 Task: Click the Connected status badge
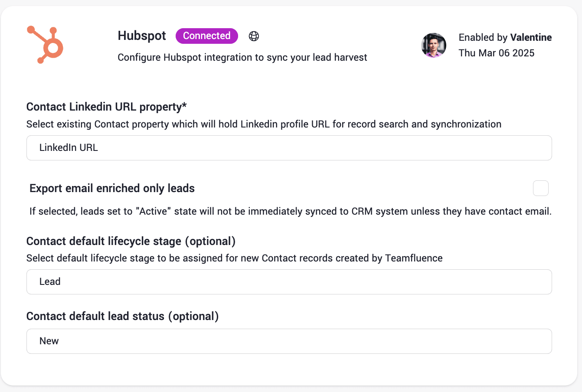pos(206,36)
